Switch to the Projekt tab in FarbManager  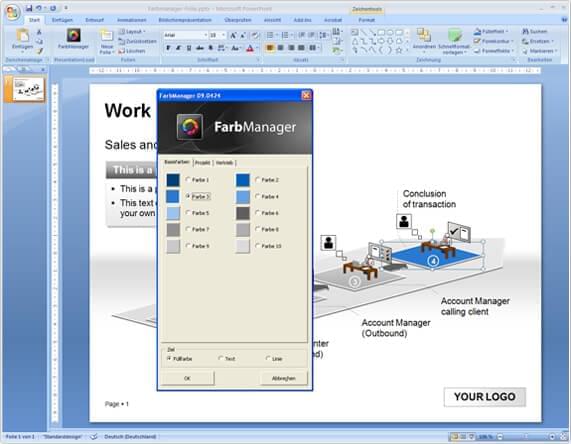pos(202,163)
